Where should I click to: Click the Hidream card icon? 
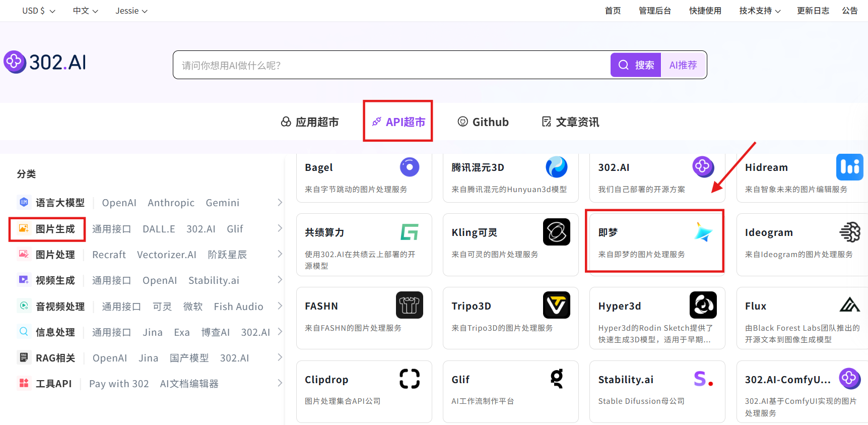(x=850, y=167)
